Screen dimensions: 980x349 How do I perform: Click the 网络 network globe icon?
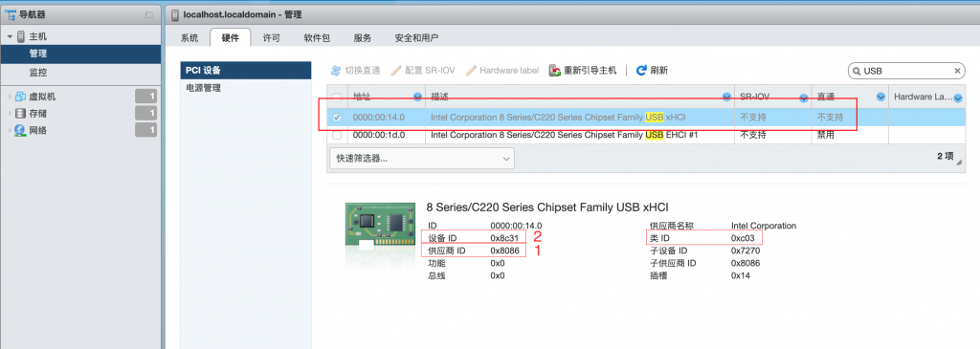click(20, 130)
